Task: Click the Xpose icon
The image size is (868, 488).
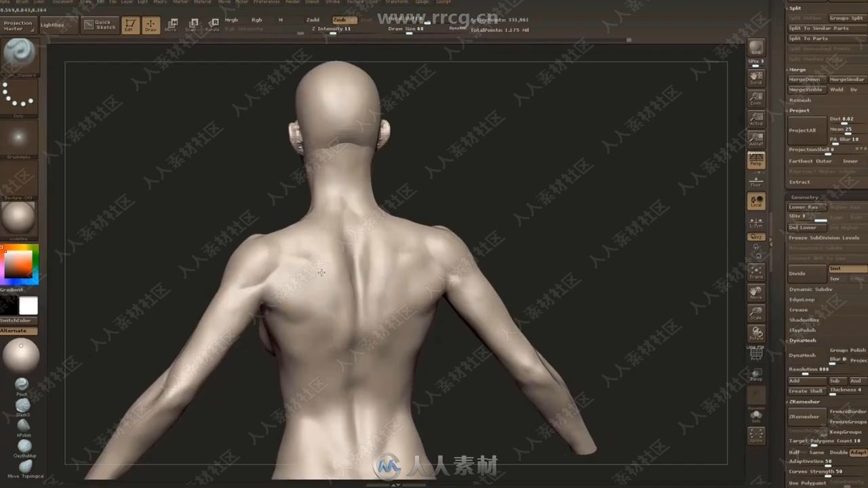Action: 756,435
